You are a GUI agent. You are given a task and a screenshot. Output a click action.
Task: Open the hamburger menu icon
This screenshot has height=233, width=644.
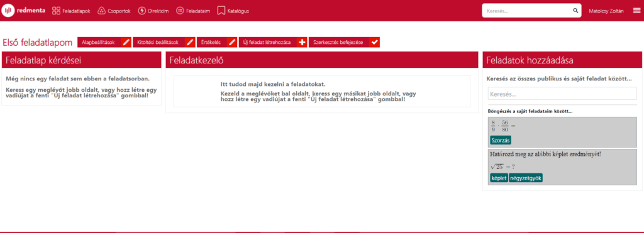[636, 11]
